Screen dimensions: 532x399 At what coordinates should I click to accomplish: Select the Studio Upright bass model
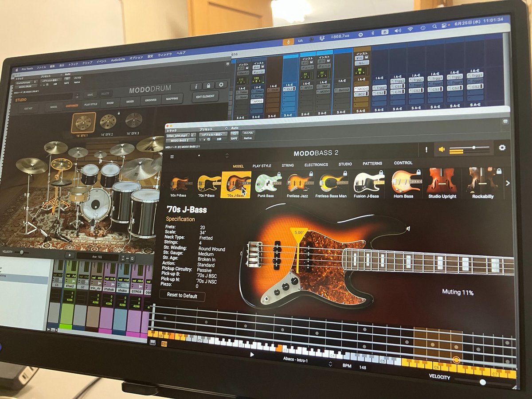[x=442, y=182]
